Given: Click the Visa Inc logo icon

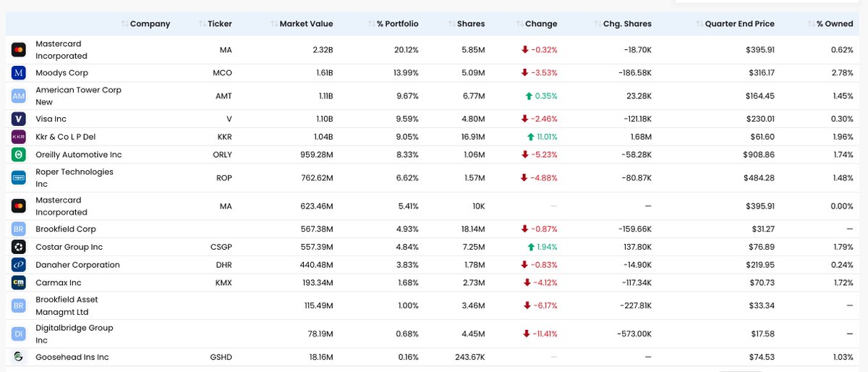Looking at the screenshot, I should pos(19,119).
